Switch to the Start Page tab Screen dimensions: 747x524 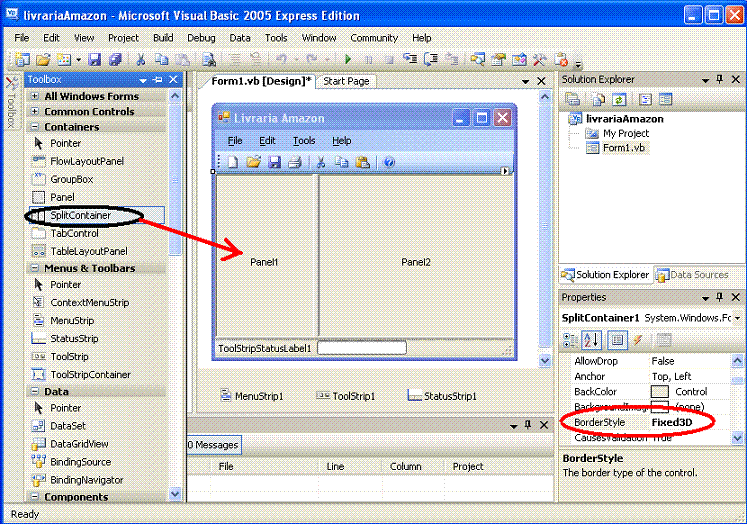coord(346,81)
